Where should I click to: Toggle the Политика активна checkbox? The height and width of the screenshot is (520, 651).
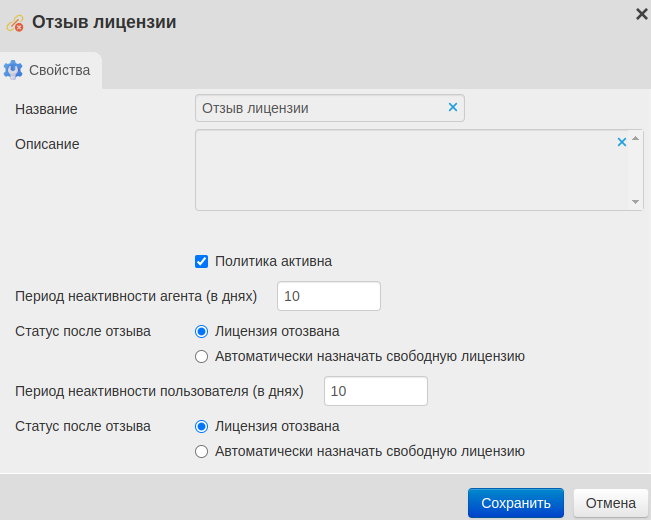(x=201, y=261)
